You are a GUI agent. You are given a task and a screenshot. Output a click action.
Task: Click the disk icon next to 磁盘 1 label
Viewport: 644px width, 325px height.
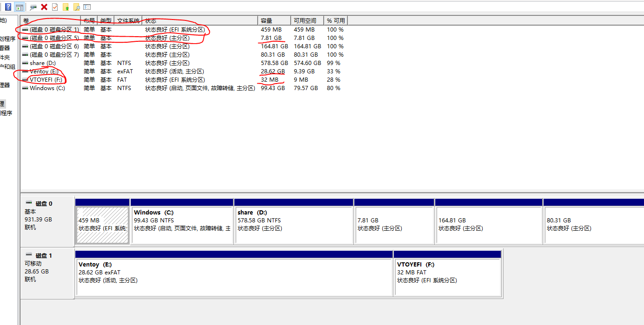(x=29, y=255)
